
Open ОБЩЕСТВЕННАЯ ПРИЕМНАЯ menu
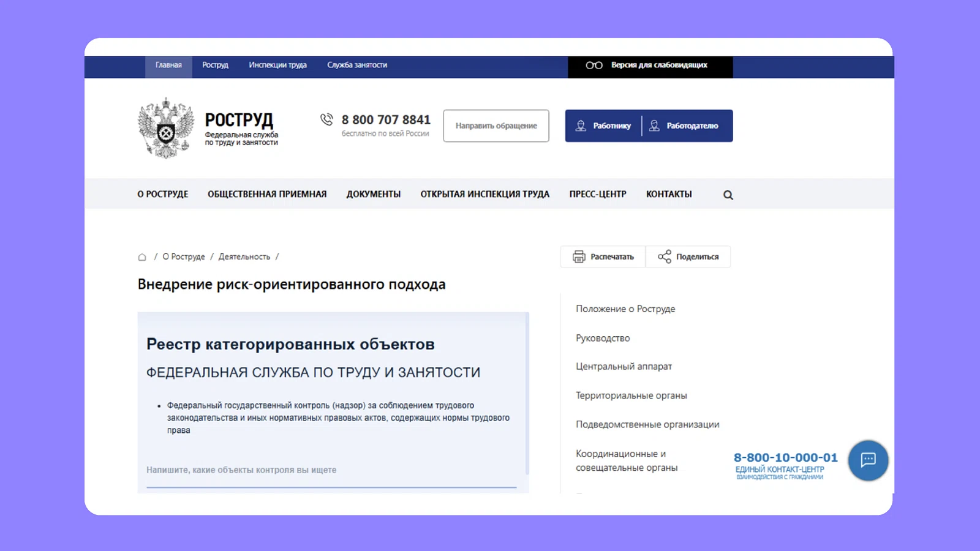267,194
